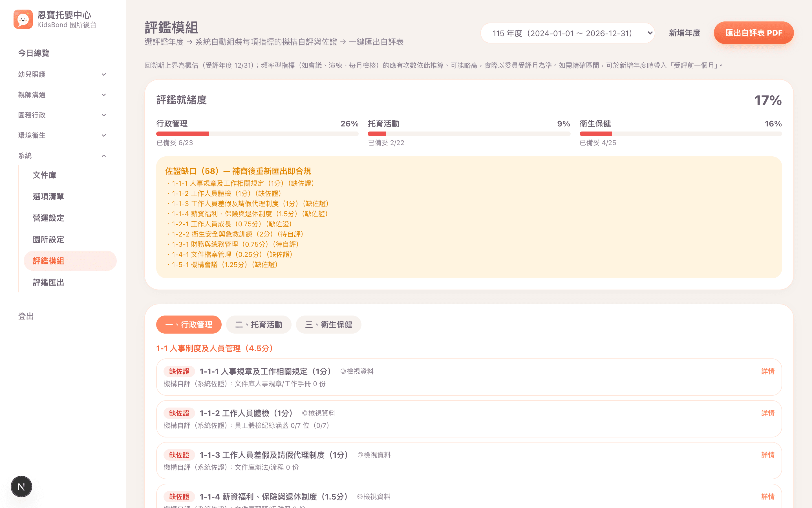Click 已備妥 2/22 text
The width and height of the screenshot is (812, 508).
(x=386, y=143)
